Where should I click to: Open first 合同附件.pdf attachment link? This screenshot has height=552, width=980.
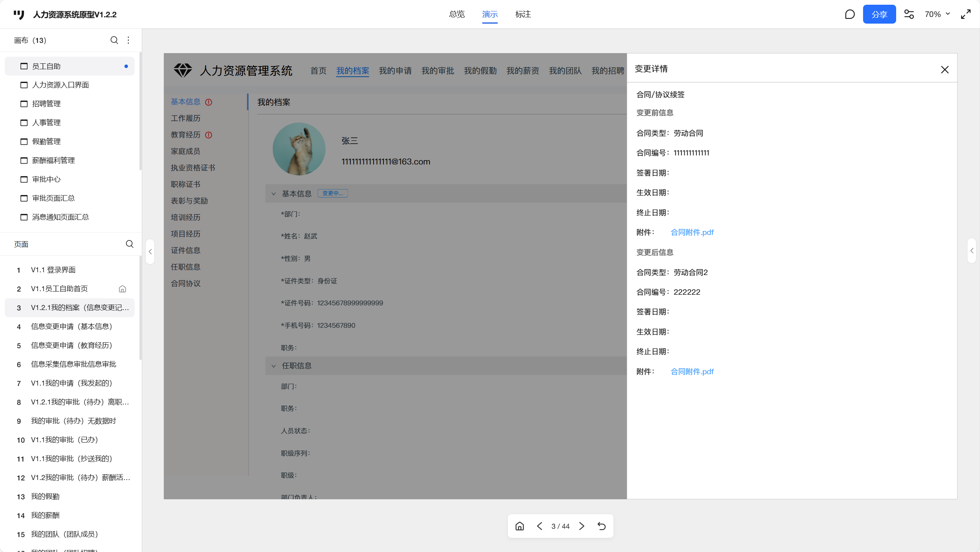692,233
